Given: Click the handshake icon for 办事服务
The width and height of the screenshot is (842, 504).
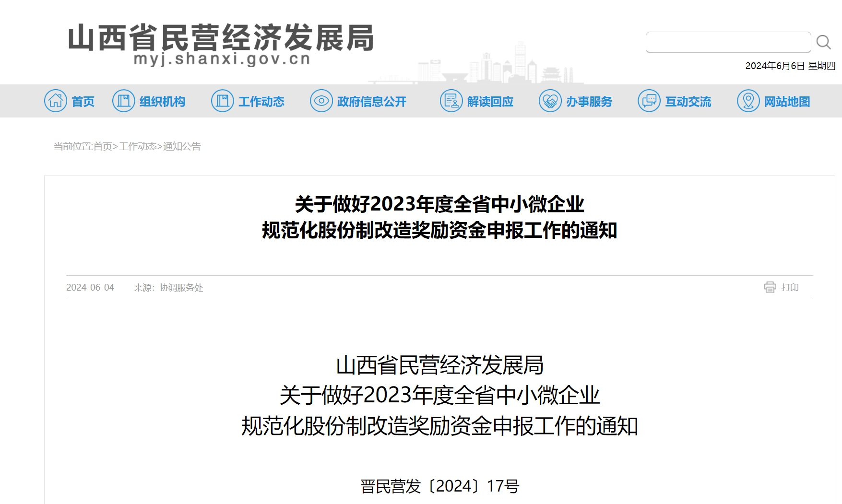Looking at the screenshot, I should coord(550,101).
